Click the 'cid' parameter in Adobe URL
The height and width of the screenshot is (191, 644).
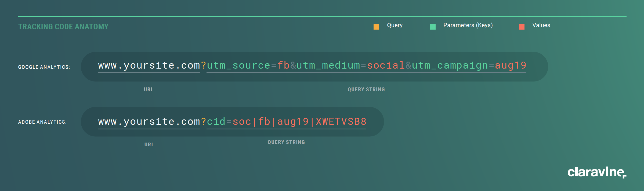click(216, 122)
